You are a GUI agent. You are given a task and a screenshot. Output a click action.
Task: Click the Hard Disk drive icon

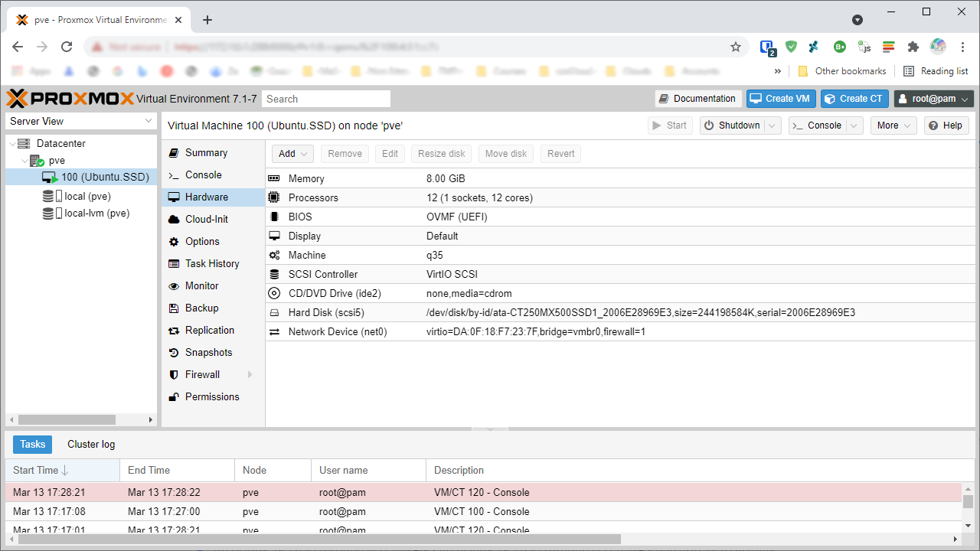coord(274,312)
